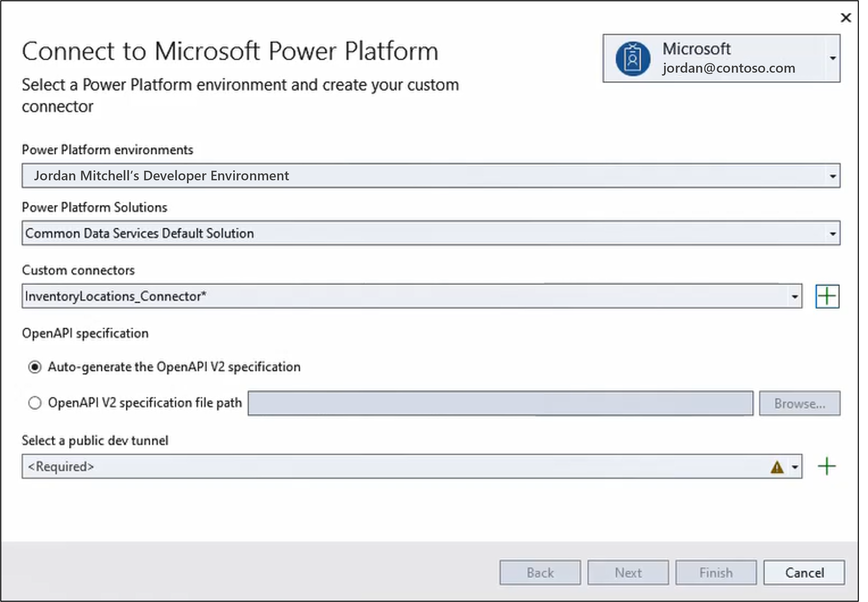Open the Power Platform environments dropdown
The height and width of the screenshot is (602, 868).
click(431, 176)
